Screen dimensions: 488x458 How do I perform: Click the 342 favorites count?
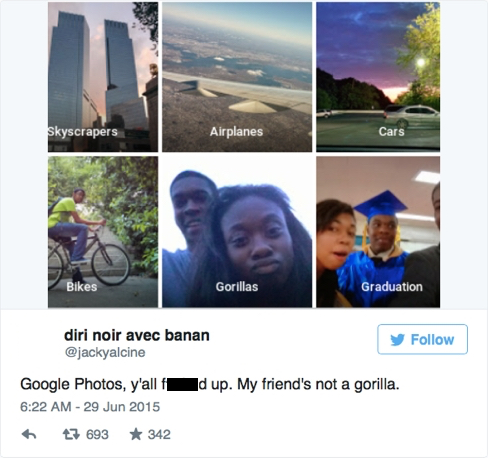(159, 434)
